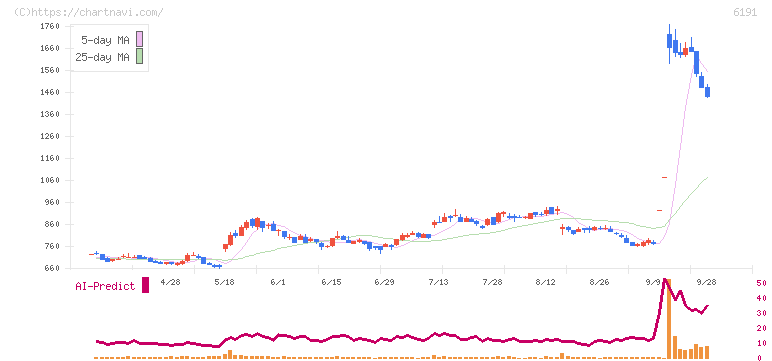Click the '25-day MA' legend label
The width and height of the screenshot is (772, 361).
(x=102, y=57)
